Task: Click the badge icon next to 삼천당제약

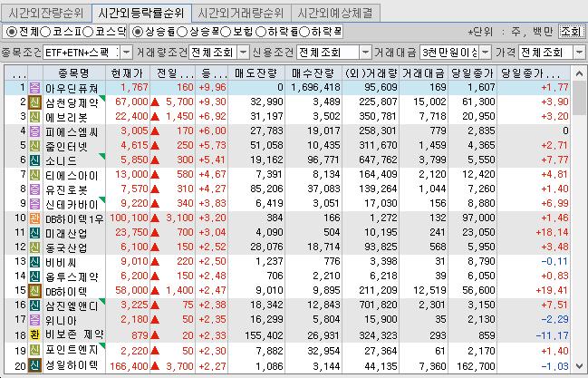Action: (34, 102)
